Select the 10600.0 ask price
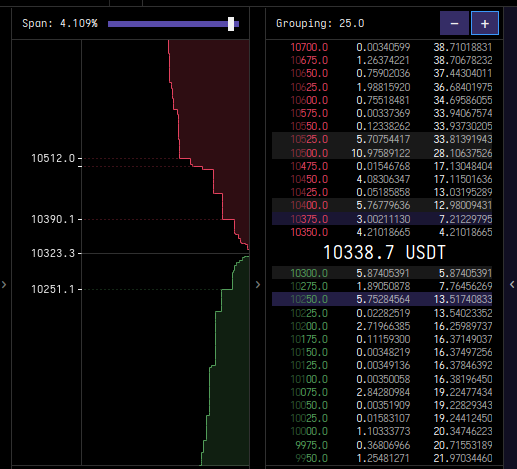 point(309,100)
